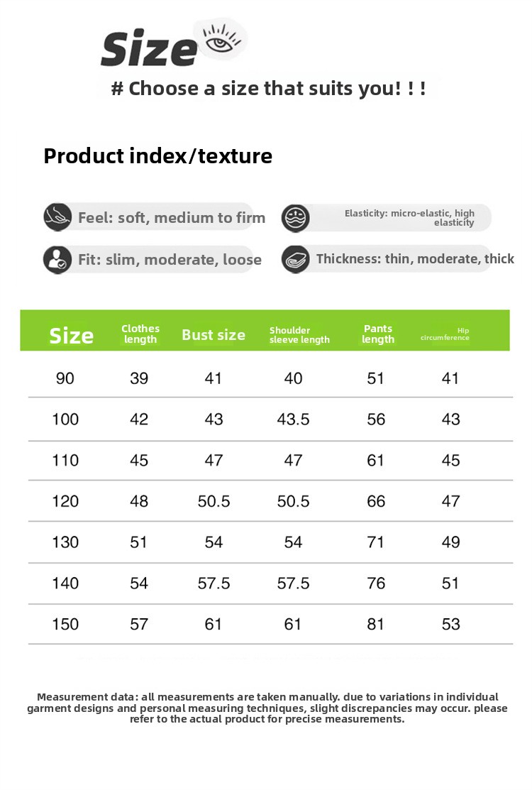Click the Feel: soft, medium to firm label
Screen dimensions: 532x790
tap(172, 218)
